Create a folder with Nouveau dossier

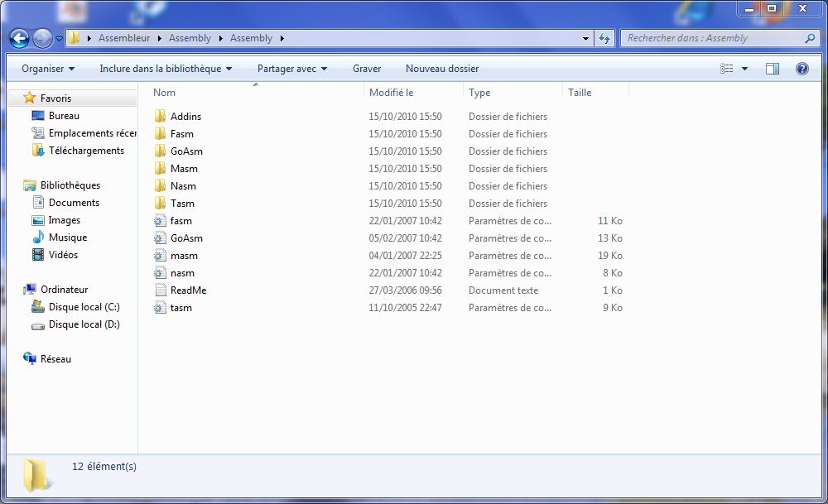tap(442, 69)
